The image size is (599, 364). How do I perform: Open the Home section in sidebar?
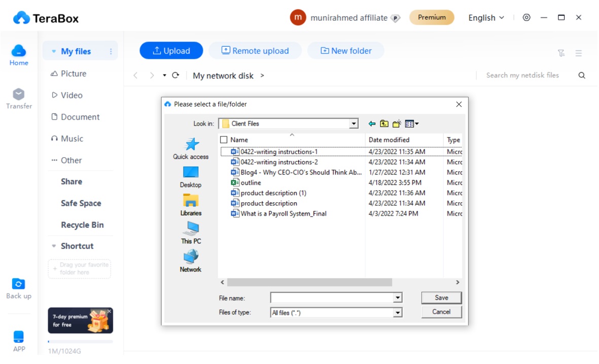[19, 55]
